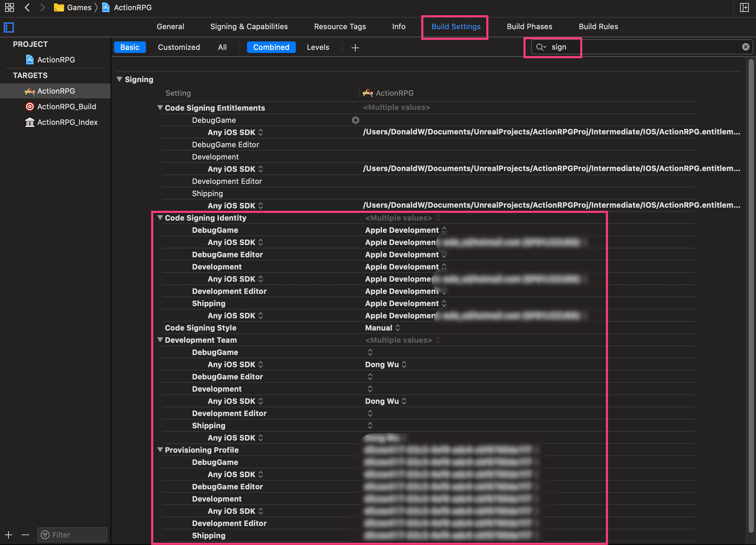Select the ActionRPG_Index target
The width and height of the screenshot is (756, 545).
(67, 122)
